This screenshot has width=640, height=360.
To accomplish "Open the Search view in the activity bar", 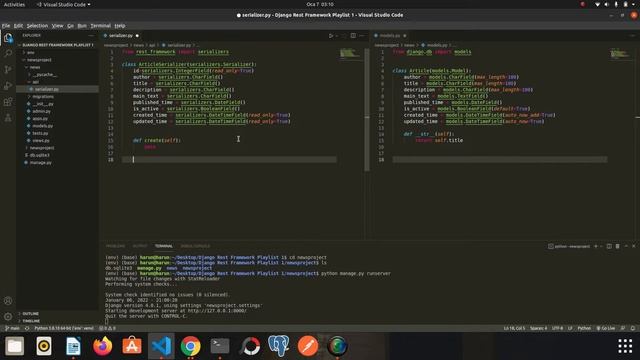I will pyautogui.click(x=8, y=53).
